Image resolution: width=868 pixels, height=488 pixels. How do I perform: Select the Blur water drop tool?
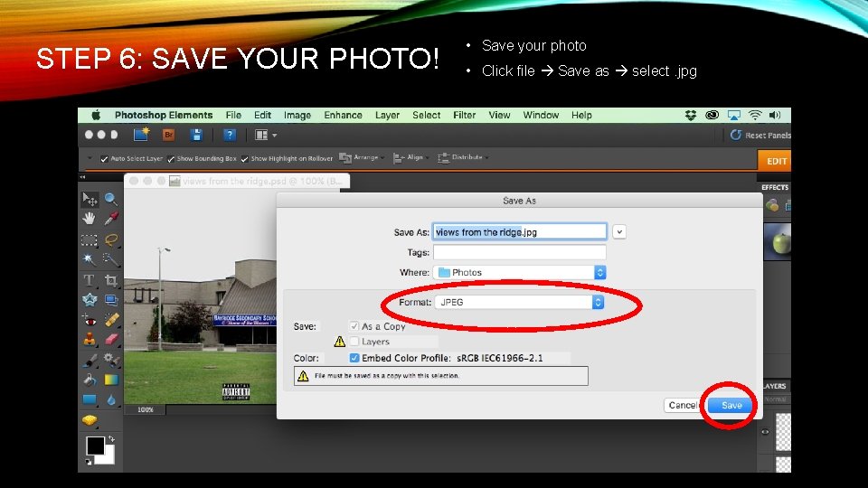pos(110,399)
